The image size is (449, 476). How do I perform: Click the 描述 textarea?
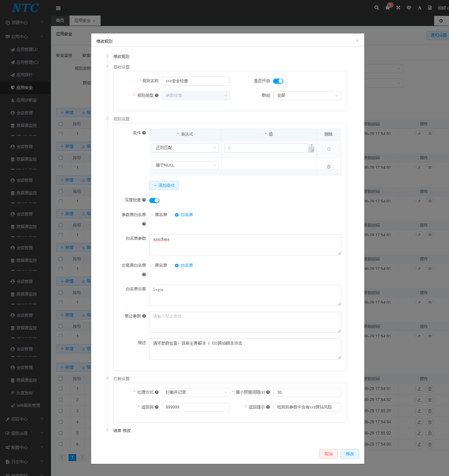(x=245, y=349)
